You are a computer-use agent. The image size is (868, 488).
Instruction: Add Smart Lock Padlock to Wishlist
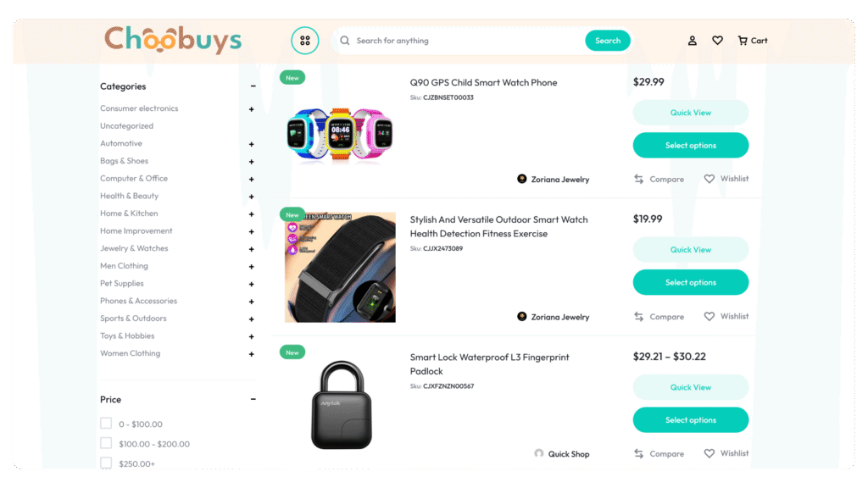pyautogui.click(x=726, y=454)
